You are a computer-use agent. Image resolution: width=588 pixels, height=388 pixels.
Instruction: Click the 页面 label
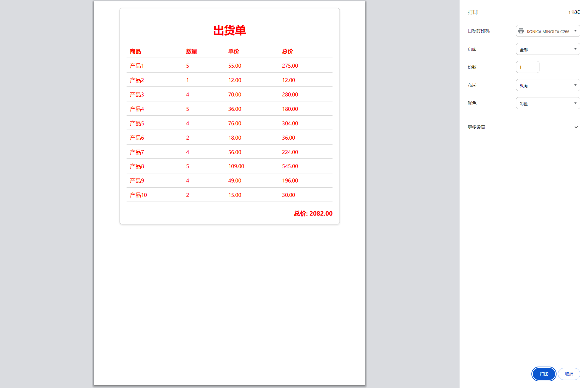coord(472,49)
